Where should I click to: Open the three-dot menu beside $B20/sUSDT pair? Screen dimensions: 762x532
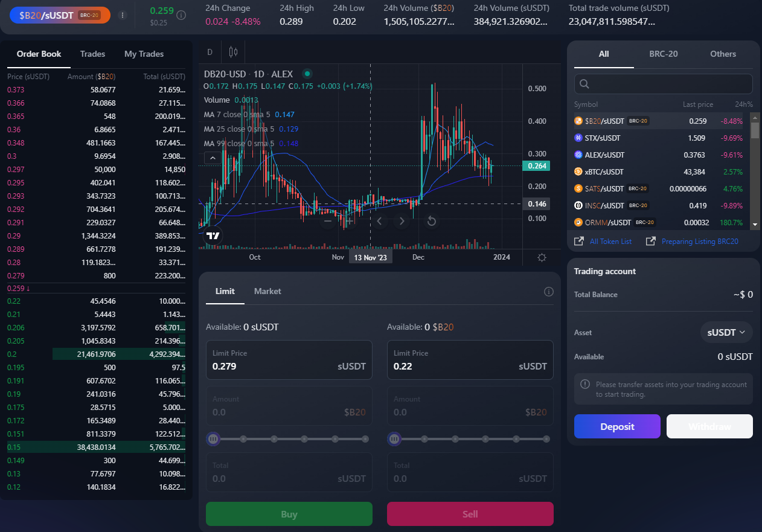(x=123, y=15)
